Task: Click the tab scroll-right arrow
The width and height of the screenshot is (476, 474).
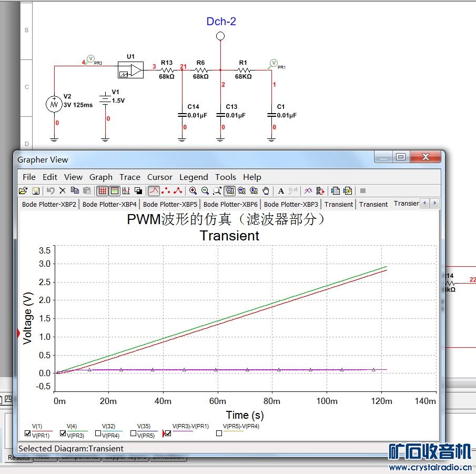Action: [435, 203]
